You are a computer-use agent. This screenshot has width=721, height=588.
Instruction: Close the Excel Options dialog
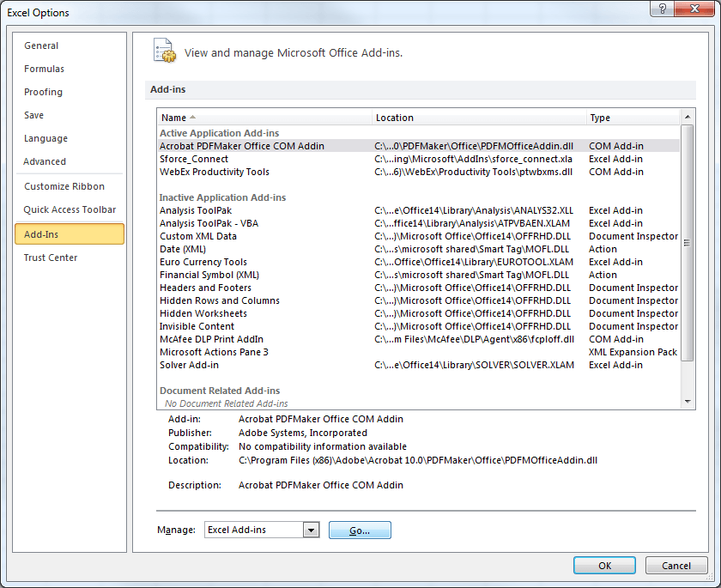pos(694,9)
